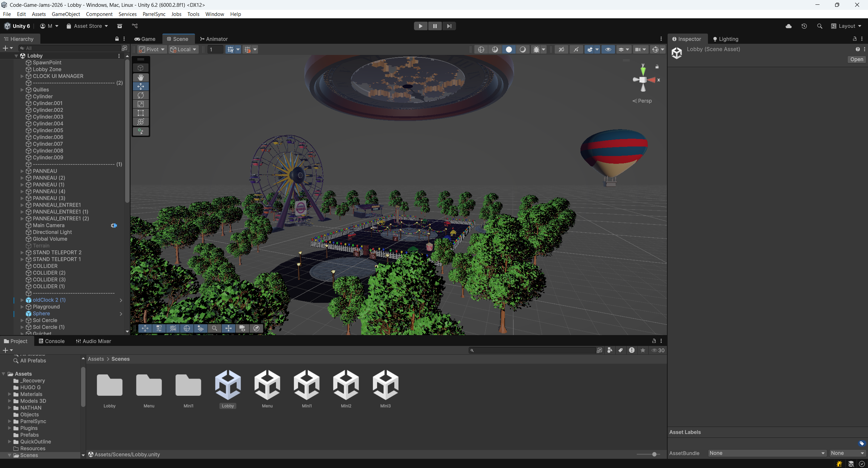Toggle scene visibility with the eye icon
868x468 pixels.
point(608,50)
